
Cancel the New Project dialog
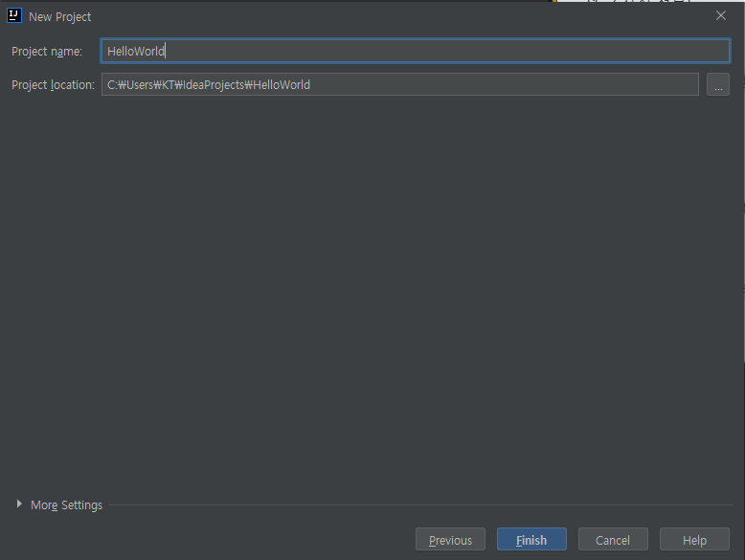[x=613, y=539]
